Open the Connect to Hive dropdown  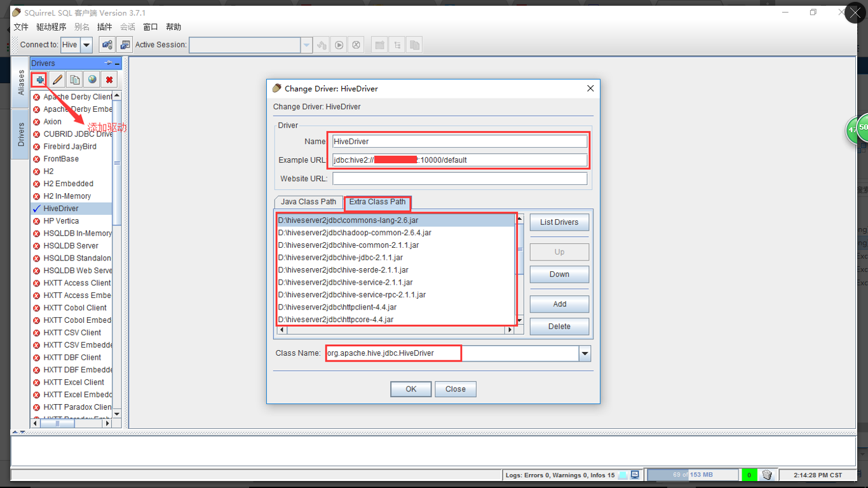(86, 44)
